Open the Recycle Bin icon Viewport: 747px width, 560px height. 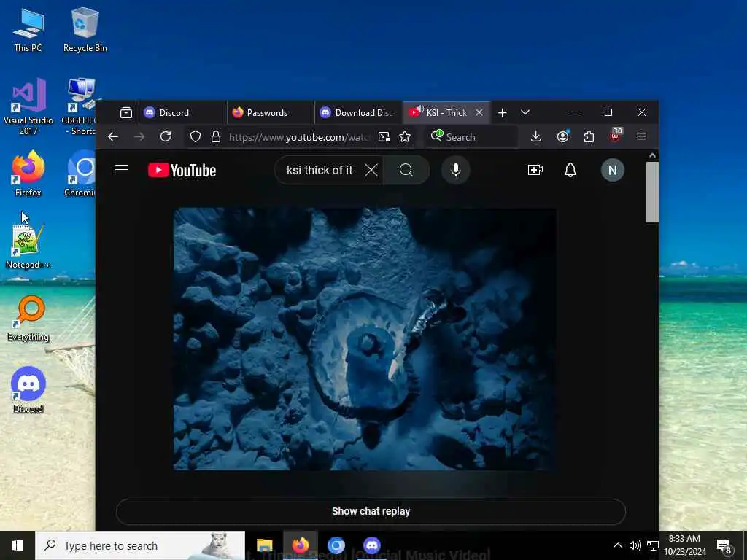tap(85, 29)
